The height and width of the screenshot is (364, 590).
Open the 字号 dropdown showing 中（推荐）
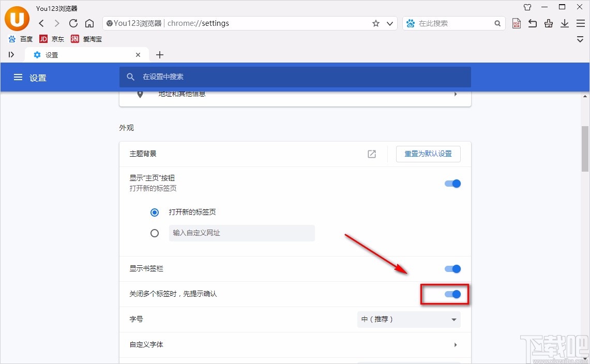(x=409, y=320)
